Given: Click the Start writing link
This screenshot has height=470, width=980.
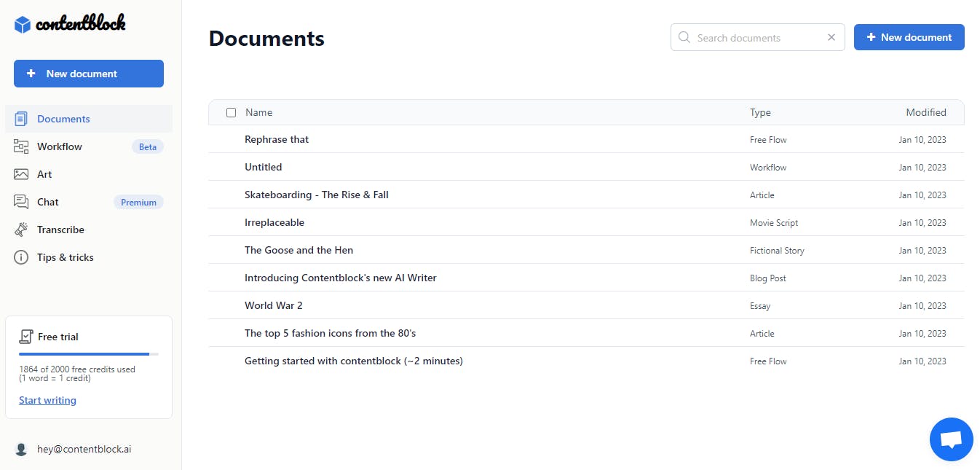Looking at the screenshot, I should [x=47, y=400].
